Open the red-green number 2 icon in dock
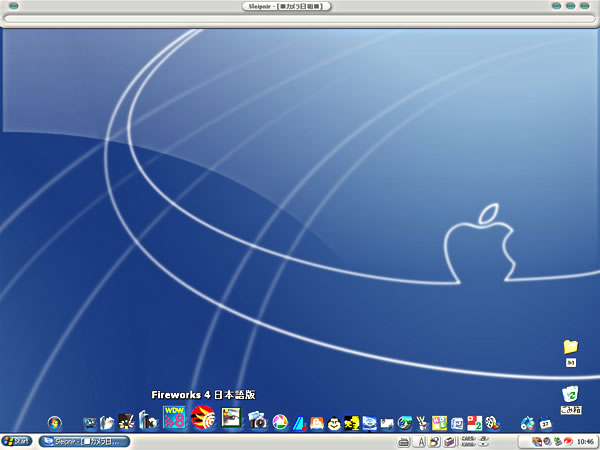 point(474,423)
